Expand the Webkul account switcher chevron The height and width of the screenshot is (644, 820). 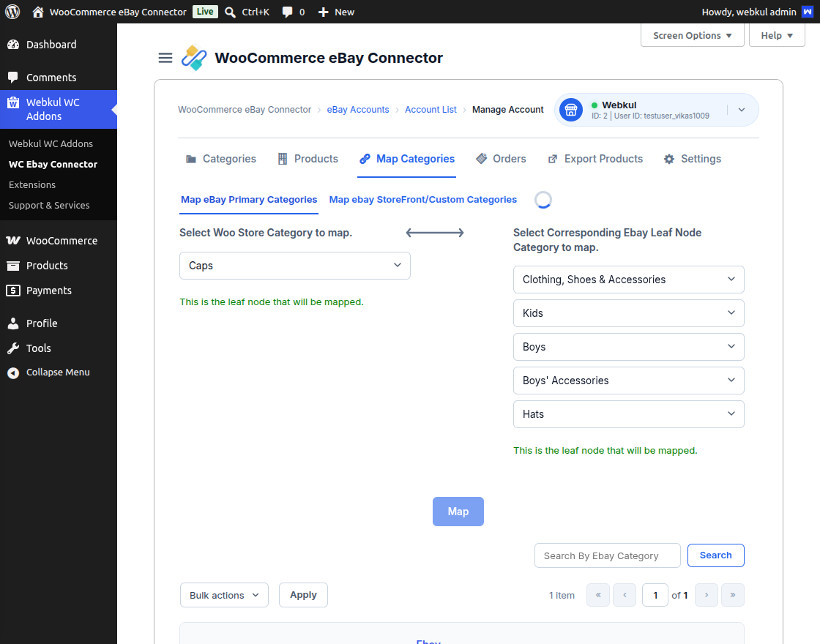tap(742, 110)
